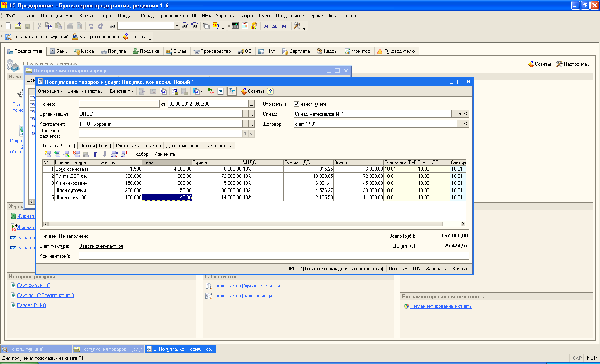The image size is (600, 364).
Task: Click the blue help question icon in document toolbar
Action: 270,91
